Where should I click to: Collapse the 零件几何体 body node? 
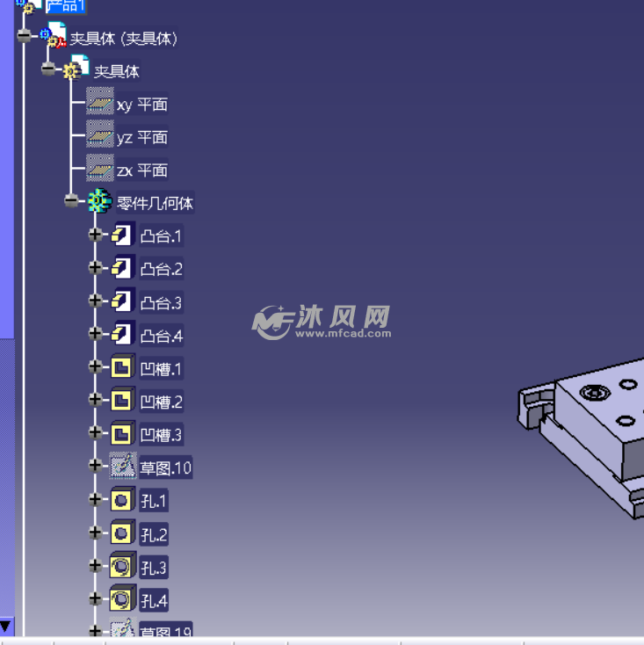71,200
